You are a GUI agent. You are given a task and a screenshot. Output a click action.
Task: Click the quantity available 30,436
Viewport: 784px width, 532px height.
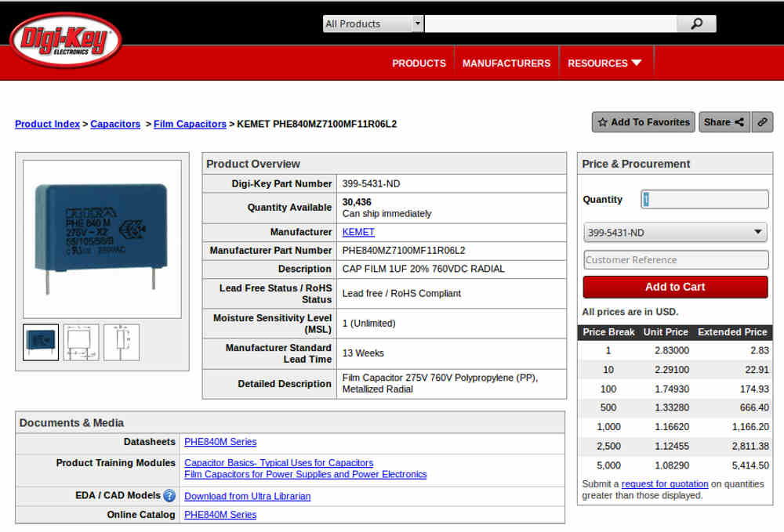pos(357,202)
